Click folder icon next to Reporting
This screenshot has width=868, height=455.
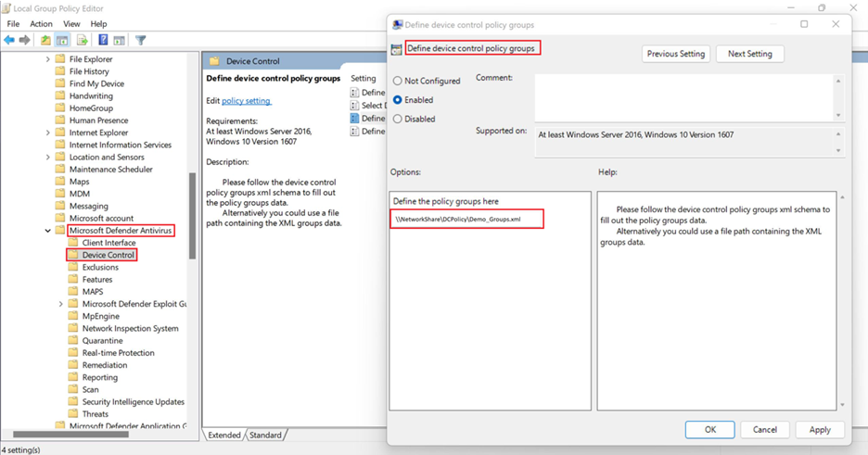pos(73,377)
